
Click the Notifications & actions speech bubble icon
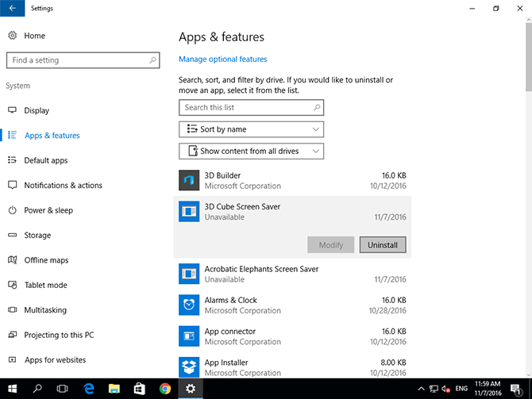click(x=12, y=185)
